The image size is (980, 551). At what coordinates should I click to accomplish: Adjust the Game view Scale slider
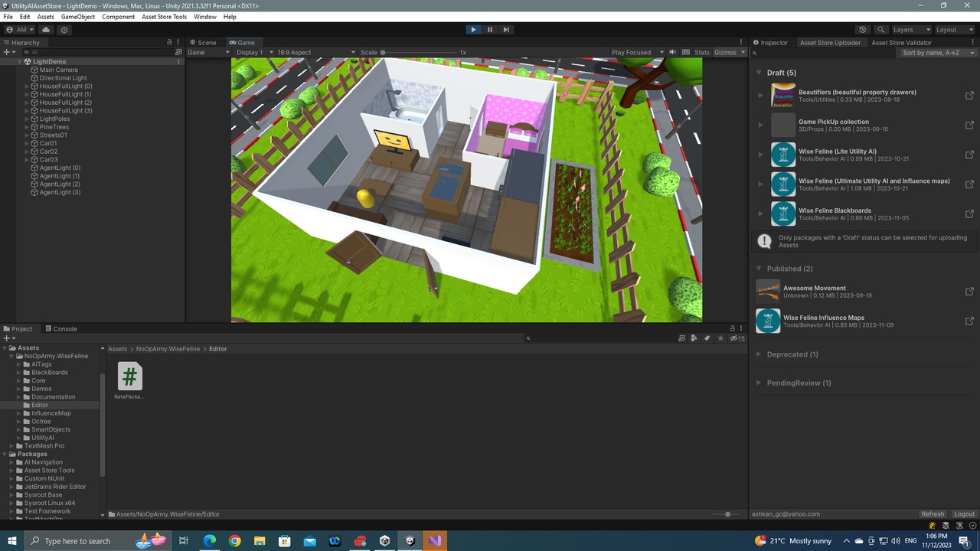(x=418, y=53)
